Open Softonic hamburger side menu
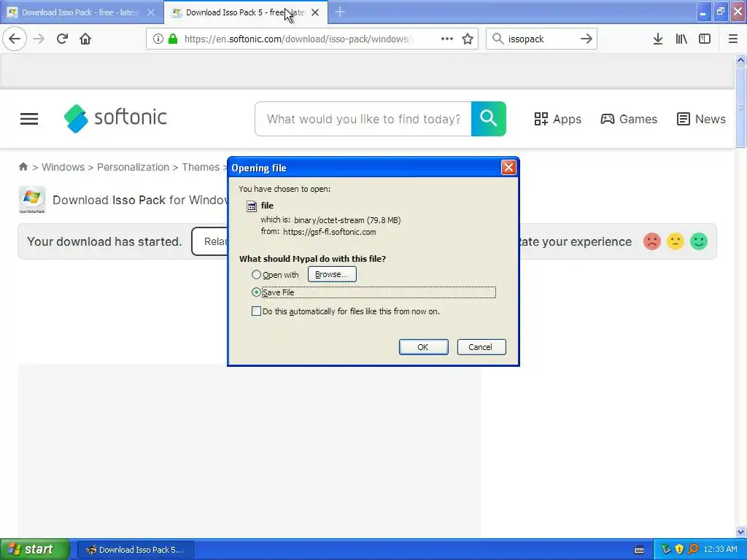 [29, 119]
